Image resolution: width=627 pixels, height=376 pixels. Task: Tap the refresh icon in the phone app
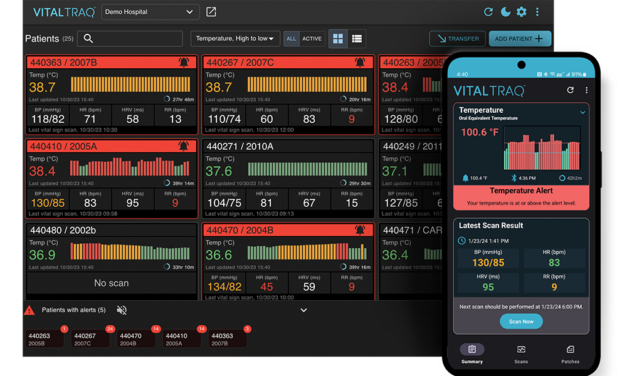pos(570,90)
